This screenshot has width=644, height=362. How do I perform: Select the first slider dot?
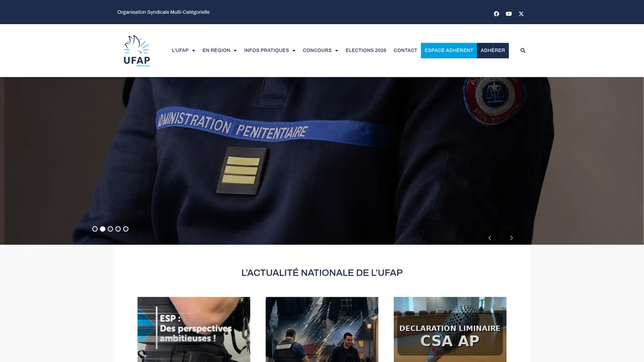tap(95, 229)
